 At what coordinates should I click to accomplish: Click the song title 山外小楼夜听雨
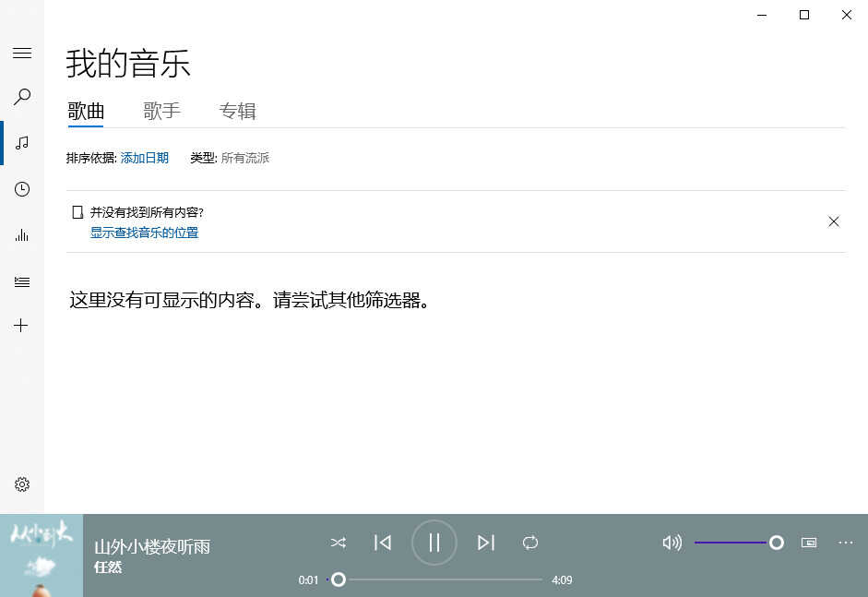point(152,547)
